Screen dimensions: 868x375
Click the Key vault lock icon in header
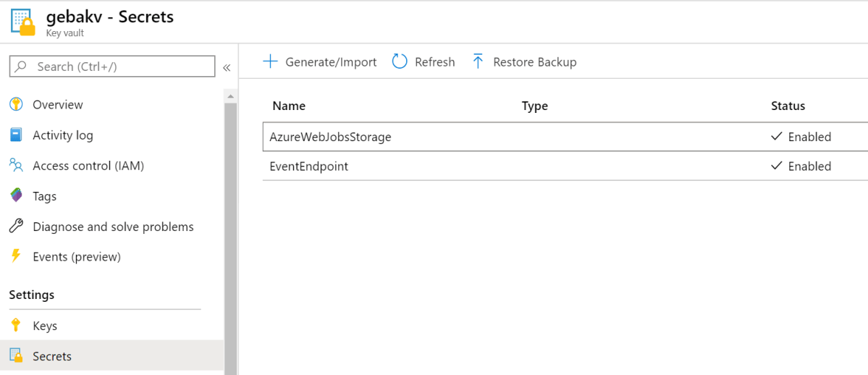click(x=23, y=22)
